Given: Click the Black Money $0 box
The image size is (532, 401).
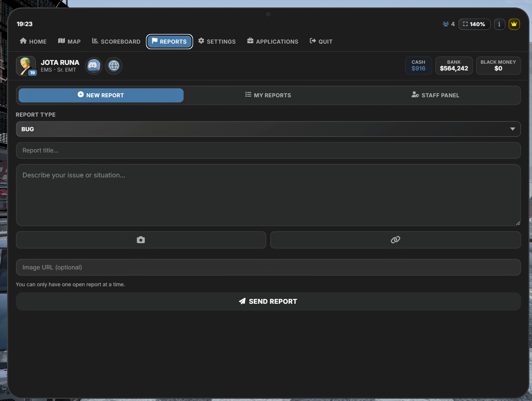Looking at the screenshot, I should pyautogui.click(x=498, y=66).
